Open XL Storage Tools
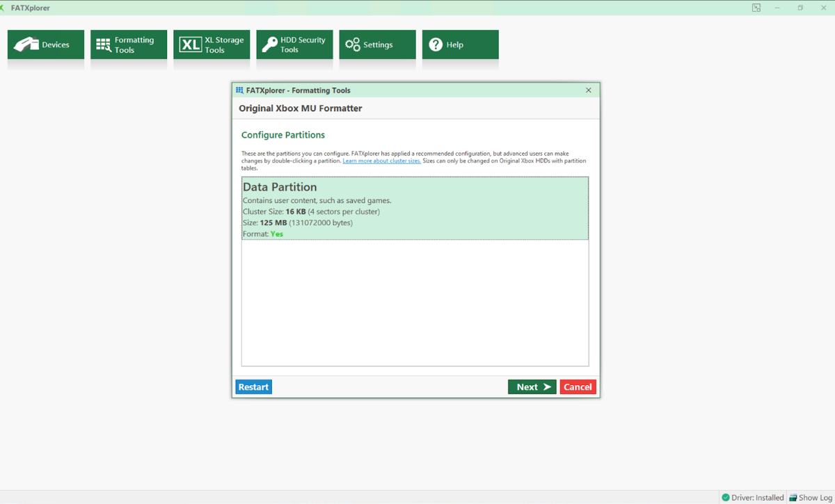This screenshot has height=504, width=835. tap(212, 44)
